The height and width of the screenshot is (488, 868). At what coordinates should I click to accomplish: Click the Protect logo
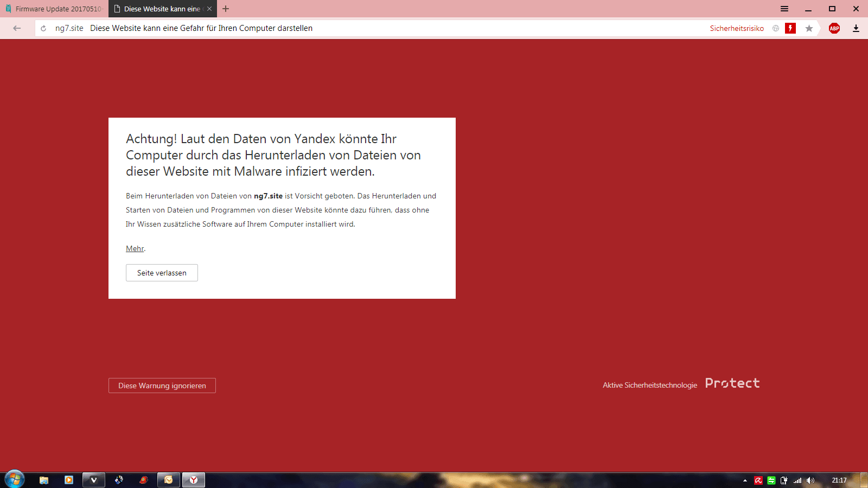pyautogui.click(x=732, y=383)
